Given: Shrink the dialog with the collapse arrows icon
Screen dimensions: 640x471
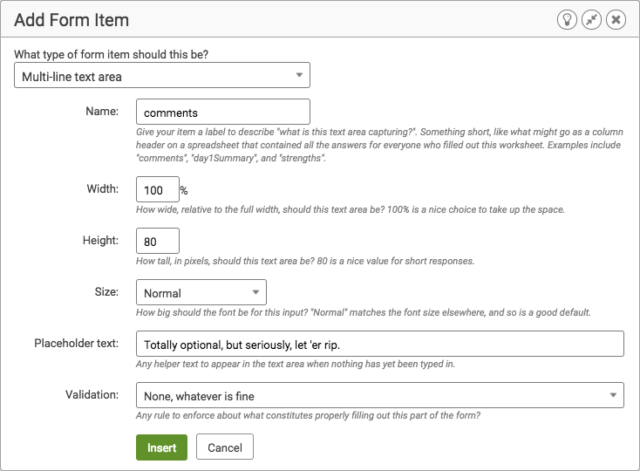Looking at the screenshot, I should tap(591, 20).
